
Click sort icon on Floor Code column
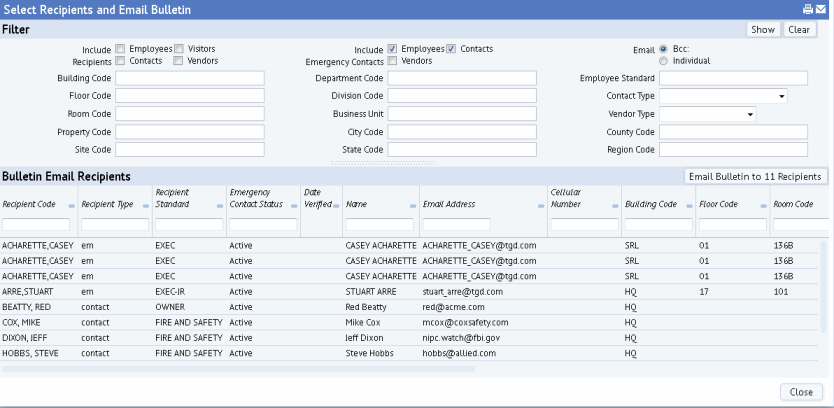[x=763, y=205]
